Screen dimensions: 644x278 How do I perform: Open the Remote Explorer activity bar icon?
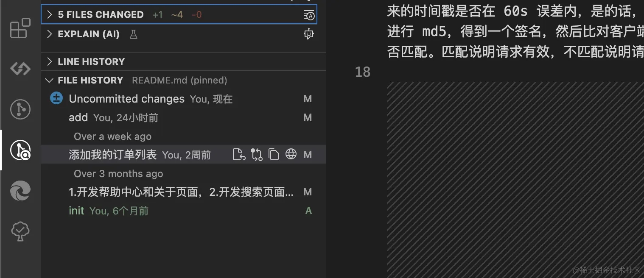pyautogui.click(x=20, y=69)
